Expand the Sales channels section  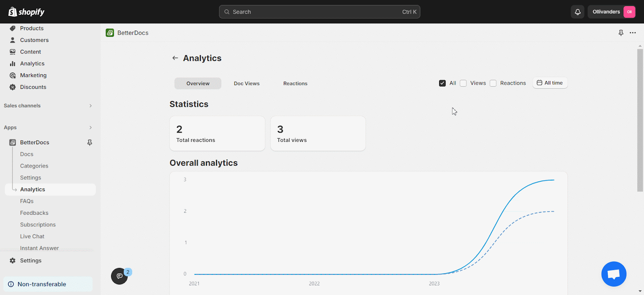pyautogui.click(x=90, y=106)
